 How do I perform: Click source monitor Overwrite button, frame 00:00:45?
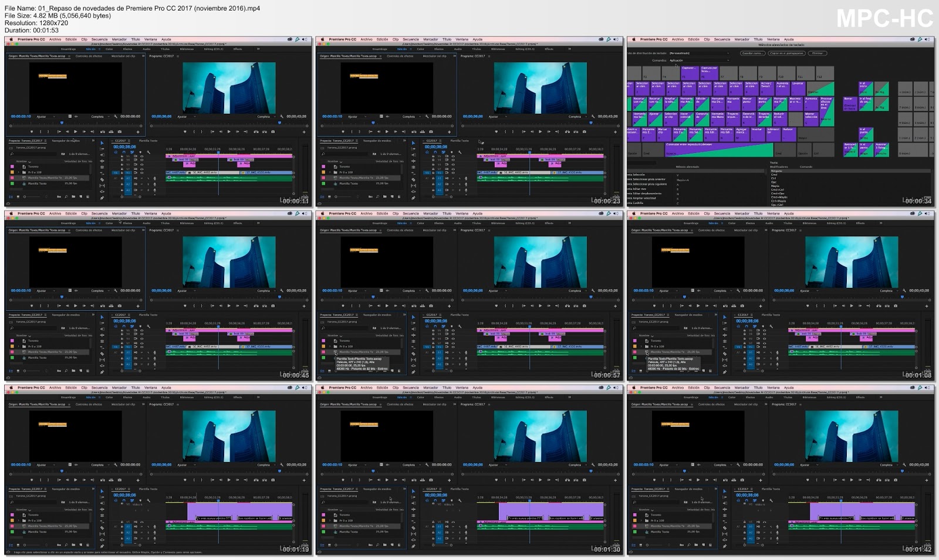tap(111, 306)
